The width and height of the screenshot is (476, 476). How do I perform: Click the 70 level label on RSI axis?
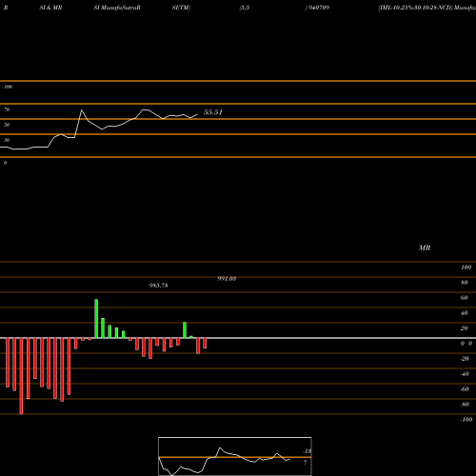[x=7, y=109]
